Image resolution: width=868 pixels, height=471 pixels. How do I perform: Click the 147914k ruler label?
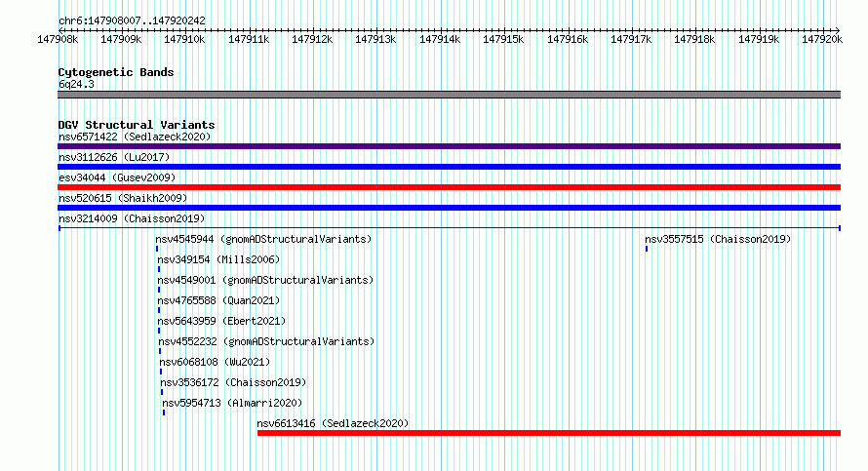(440, 39)
